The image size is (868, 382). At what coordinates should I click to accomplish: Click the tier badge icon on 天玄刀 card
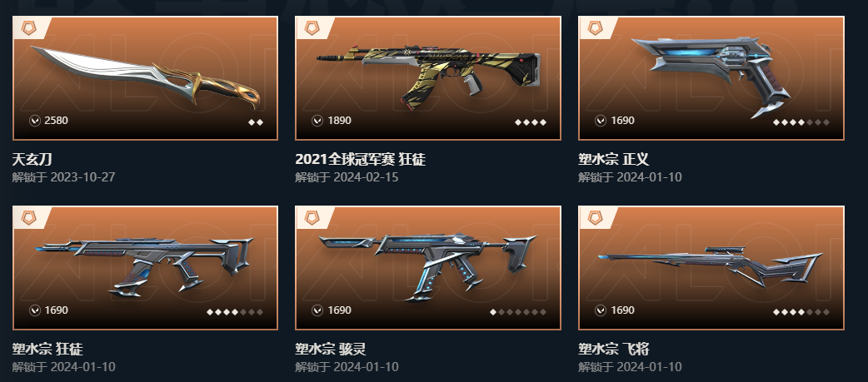[x=28, y=27]
